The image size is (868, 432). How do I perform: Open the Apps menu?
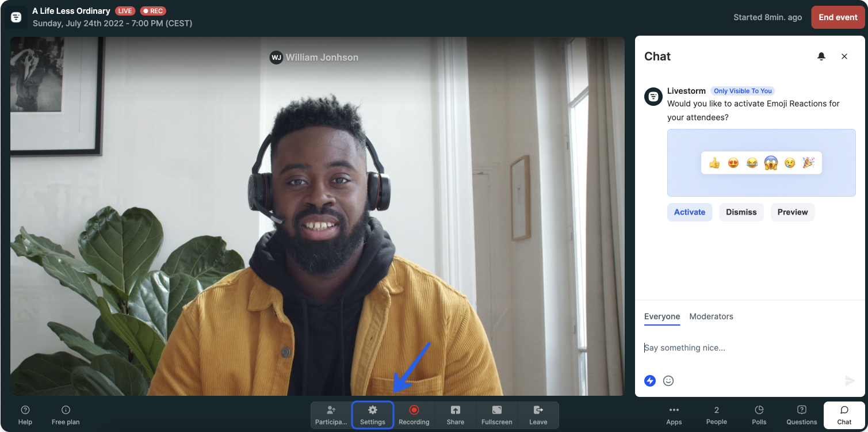pyautogui.click(x=674, y=415)
